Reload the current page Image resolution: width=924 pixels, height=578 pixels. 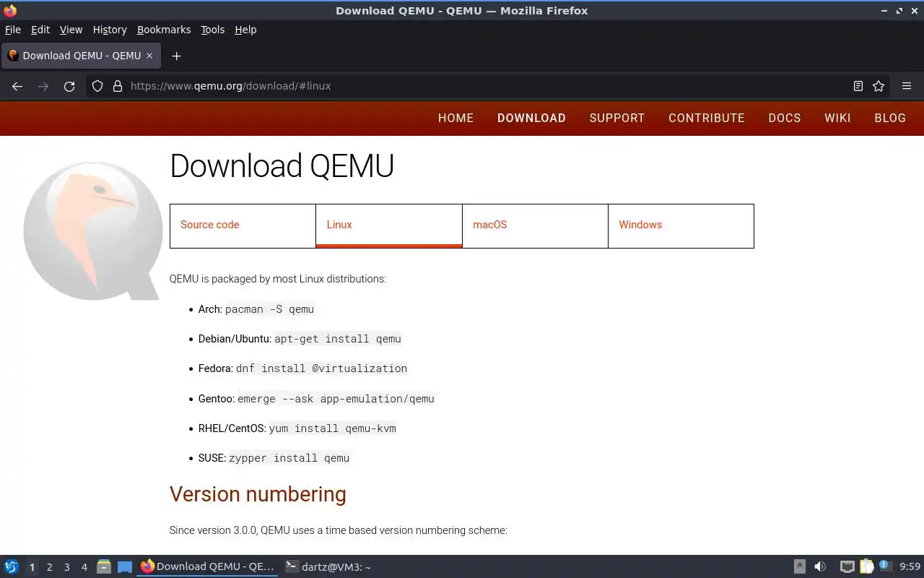tap(69, 86)
